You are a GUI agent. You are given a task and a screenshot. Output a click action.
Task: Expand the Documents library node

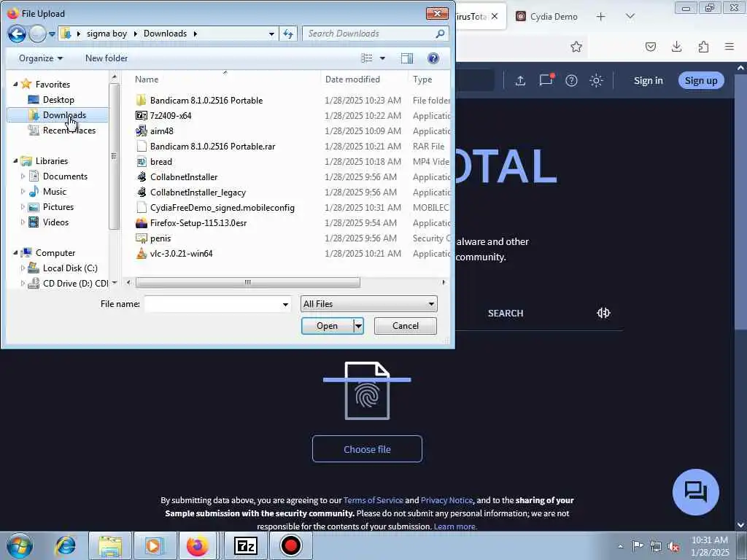point(23,176)
